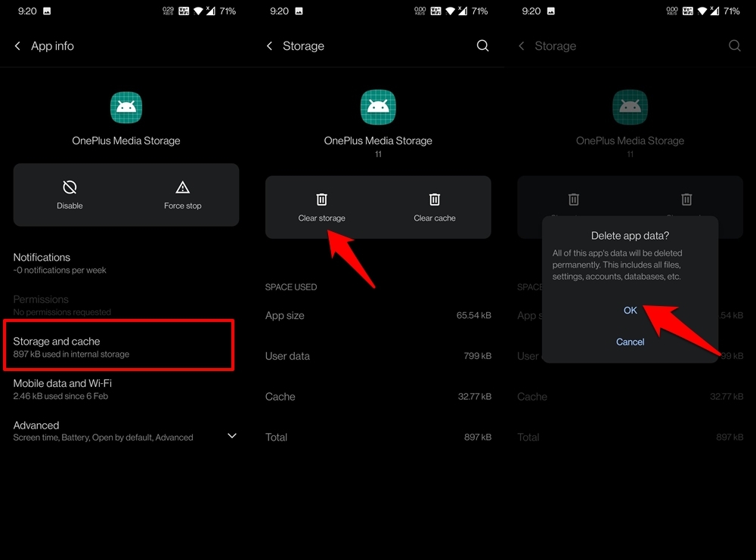Select User data 799 kB row
The width and height of the screenshot is (756, 560).
point(378,356)
